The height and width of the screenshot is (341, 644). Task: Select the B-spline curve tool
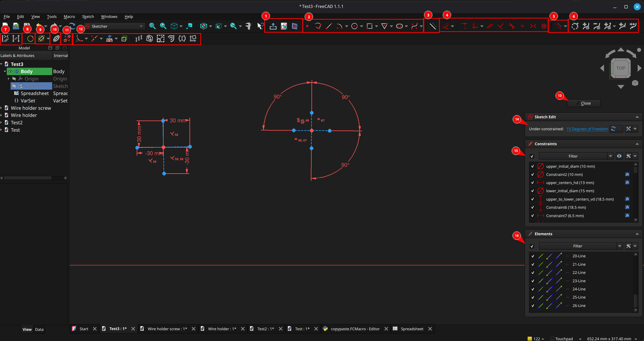[x=414, y=26]
